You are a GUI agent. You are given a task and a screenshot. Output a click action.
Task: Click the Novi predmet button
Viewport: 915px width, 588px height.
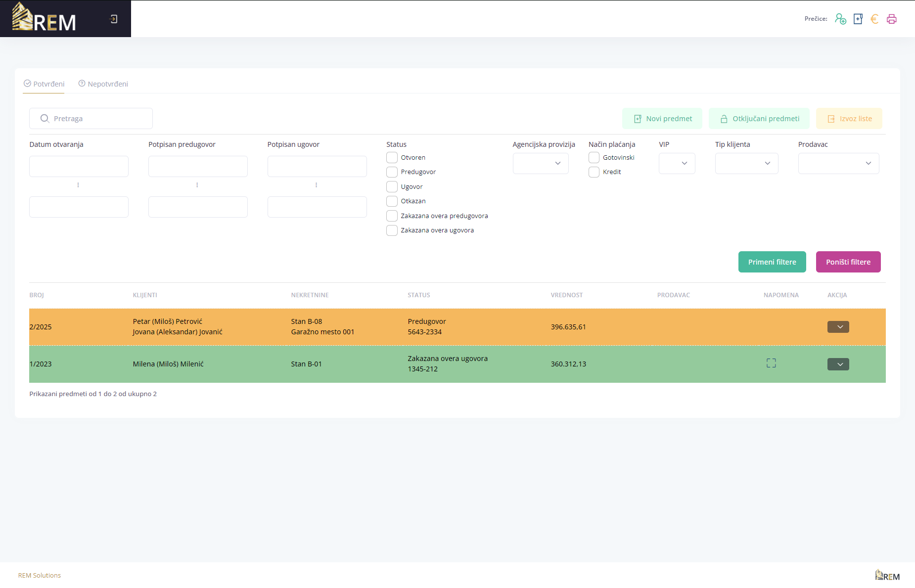tap(662, 119)
